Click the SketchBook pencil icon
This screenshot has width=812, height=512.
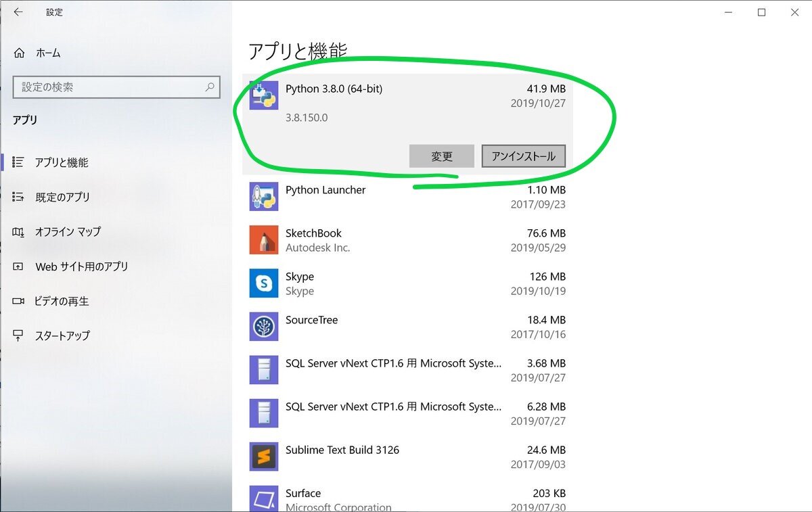tap(263, 240)
